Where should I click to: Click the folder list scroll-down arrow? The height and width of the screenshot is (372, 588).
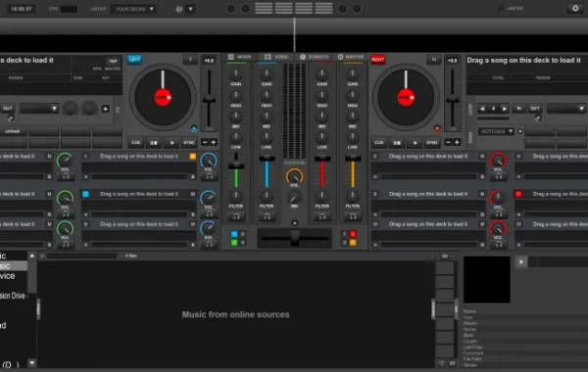pyautogui.click(x=32, y=362)
